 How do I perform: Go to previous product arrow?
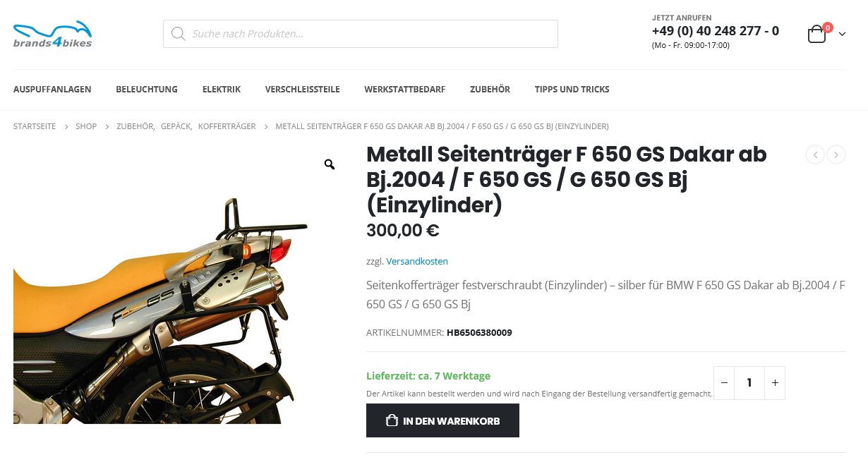(x=815, y=154)
